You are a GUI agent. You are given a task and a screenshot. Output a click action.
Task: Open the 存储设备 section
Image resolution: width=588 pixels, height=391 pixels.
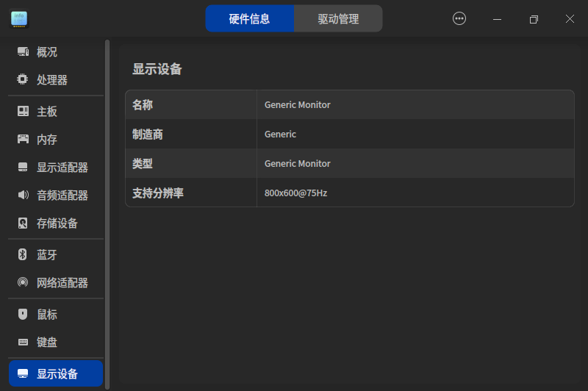pos(56,223)
